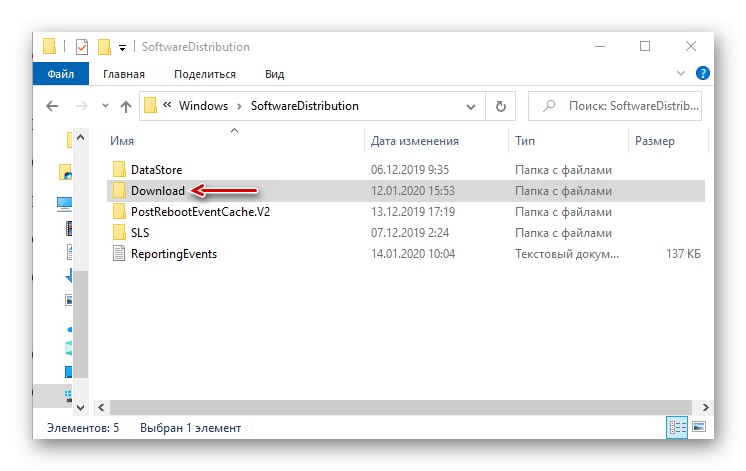Expand the ribbon with the chevron
This screenshot has width=746, height=471.
coord(684,74)
